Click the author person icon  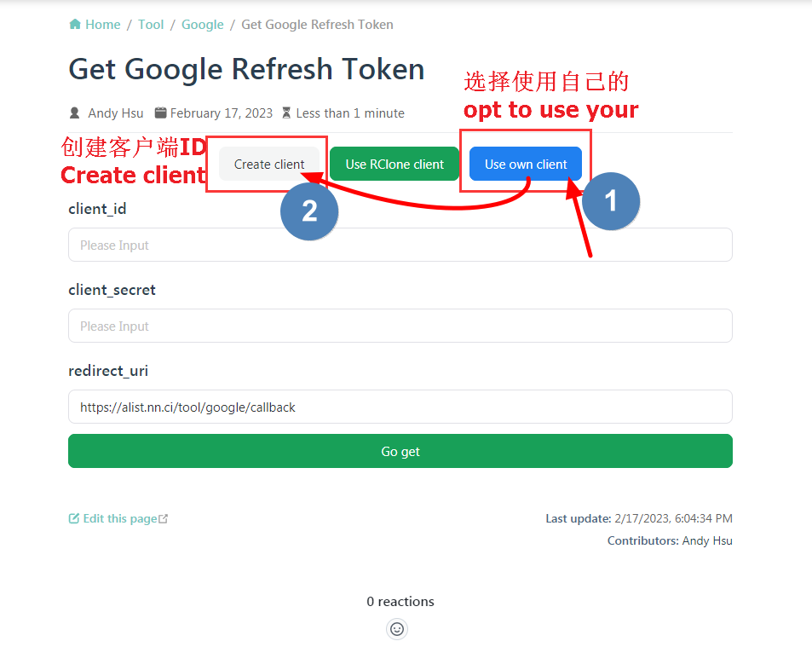(x=75, y=113)
